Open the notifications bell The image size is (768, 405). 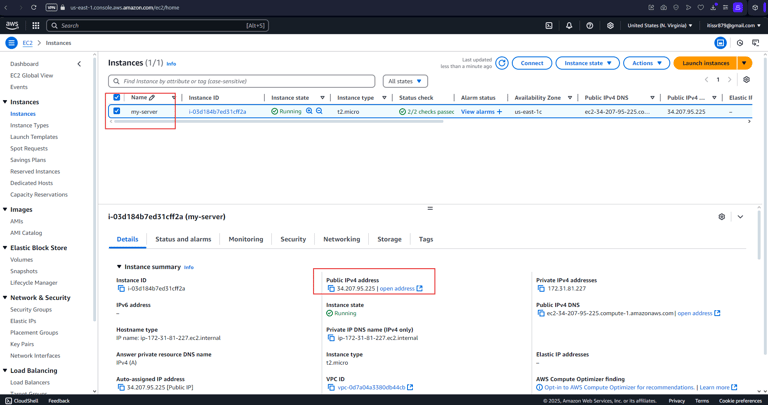click(x=569, y=25)
